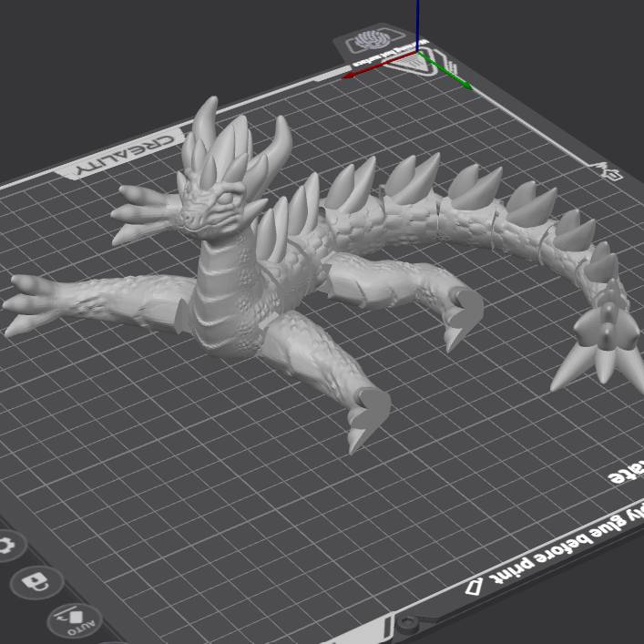
Task: Click the glue bottle icon on plate edge
Action: 475,585
